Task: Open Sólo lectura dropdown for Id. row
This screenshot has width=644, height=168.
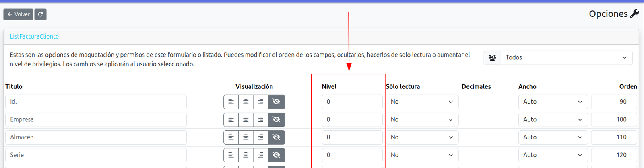Action: [422, 102]
